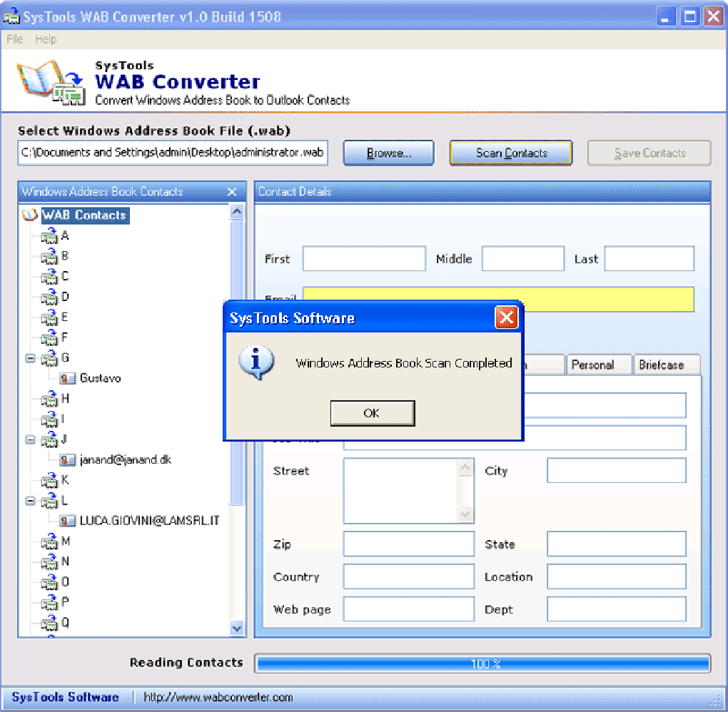Click the Gustavo contact card icon
This screenshot has width=728, height=712.
68,379
